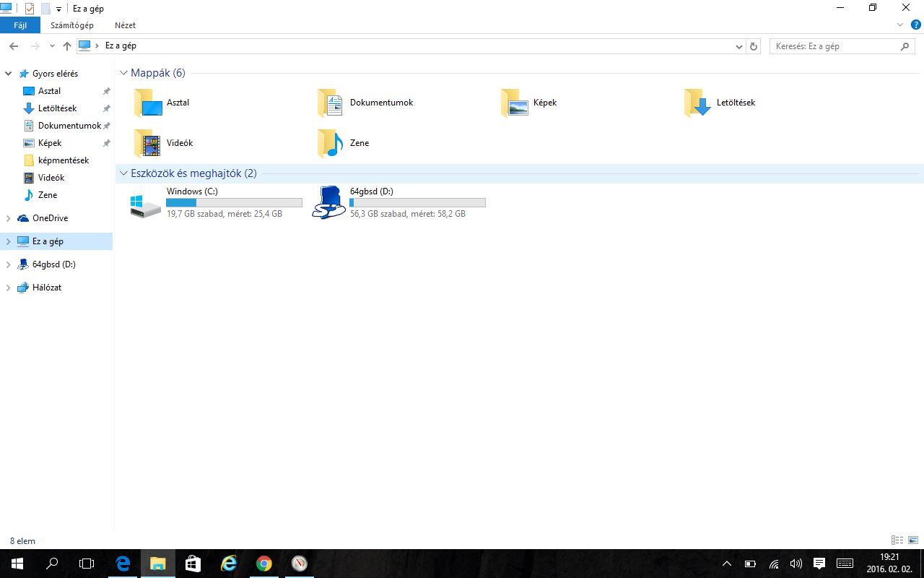Expand the OneDrive tree node

(x=9, y=218)
